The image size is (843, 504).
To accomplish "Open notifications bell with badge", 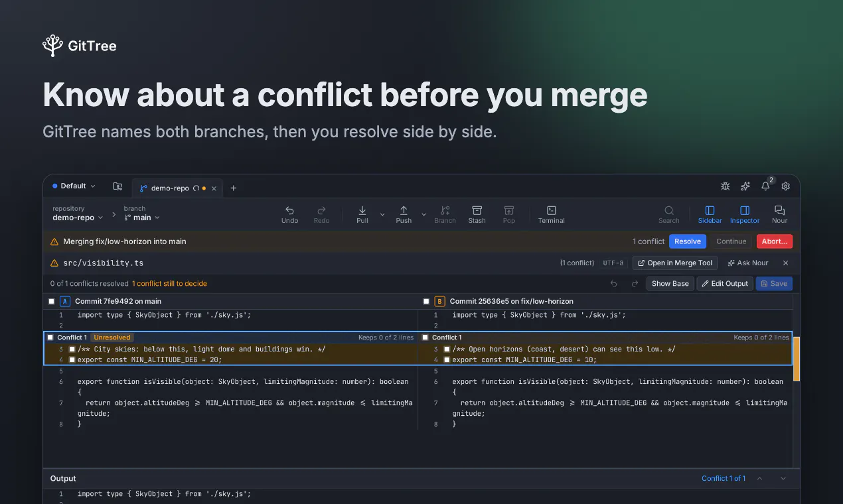I will [x=765, y=186].
